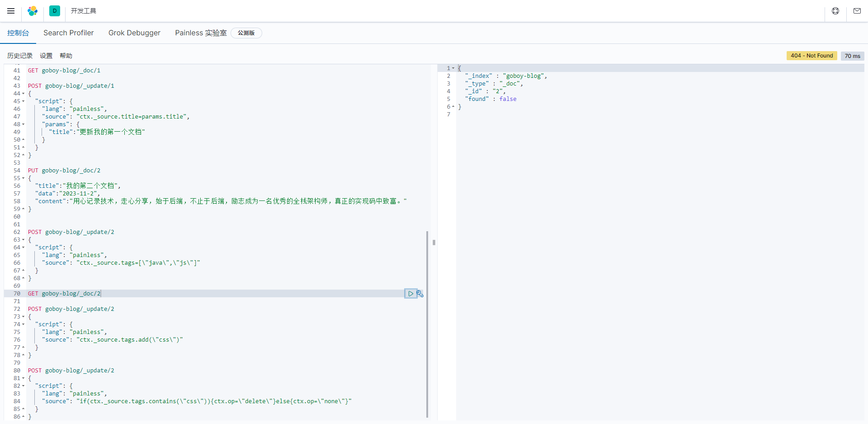Click the editor vertical scrollbar
This screenshot has height=424, width=868.
tap(427, 324)
